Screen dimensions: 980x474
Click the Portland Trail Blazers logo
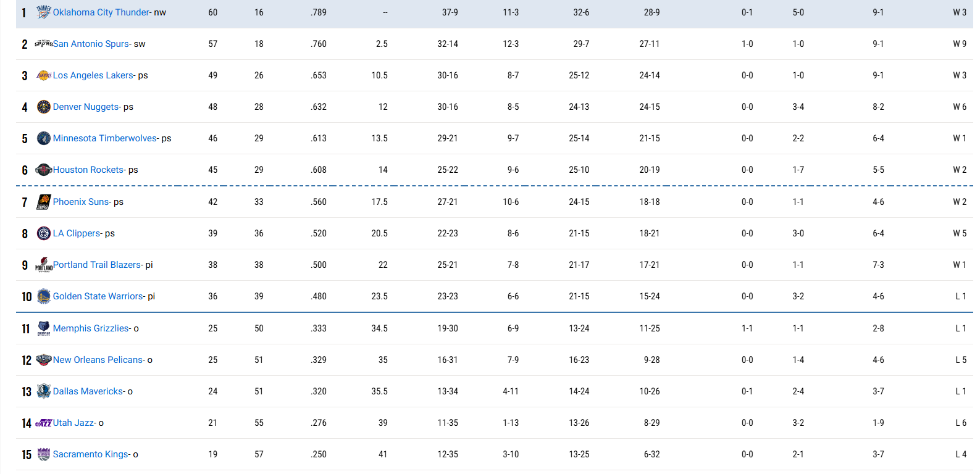pos(44,265)
